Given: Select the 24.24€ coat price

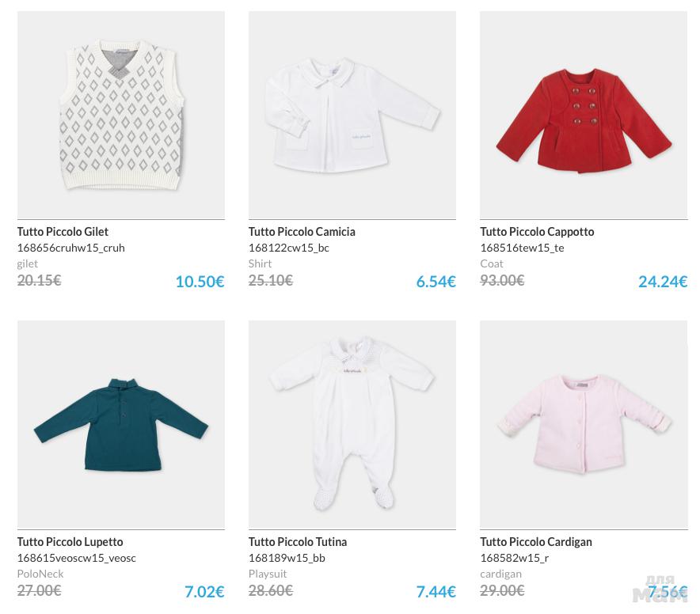Looking at the screenshot, I should click(x=663, y=282).
